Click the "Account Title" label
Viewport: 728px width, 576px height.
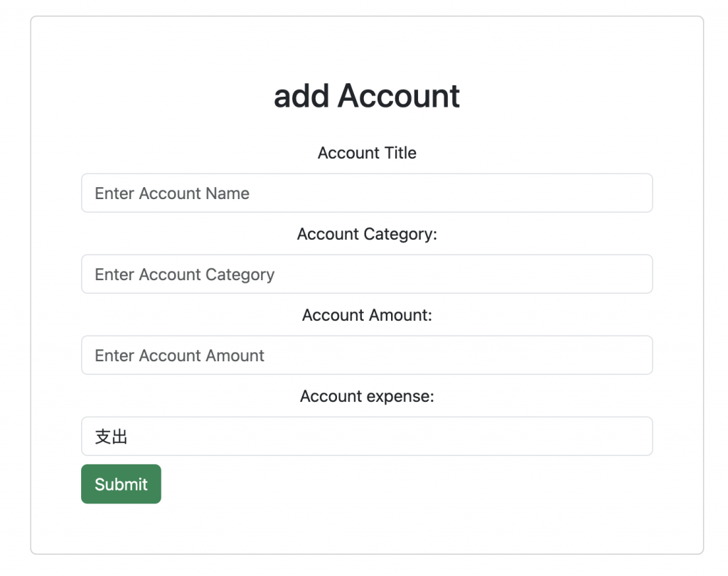point(367,153)
